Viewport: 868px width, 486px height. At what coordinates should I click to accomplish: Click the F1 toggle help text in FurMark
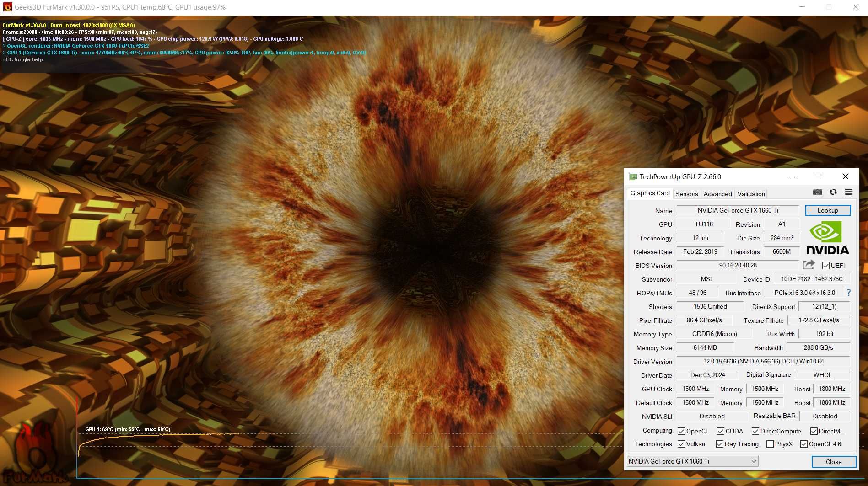[x=23, y=59]
